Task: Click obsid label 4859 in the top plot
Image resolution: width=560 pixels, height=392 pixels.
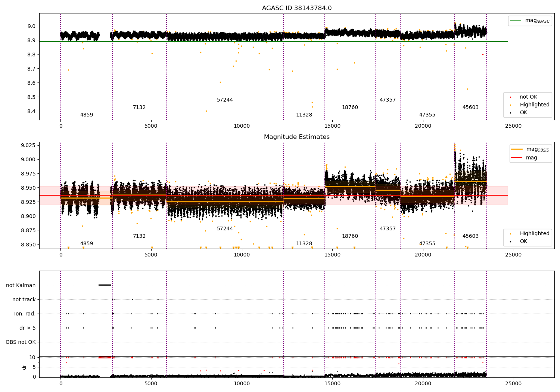Action: tap(87, 115)
